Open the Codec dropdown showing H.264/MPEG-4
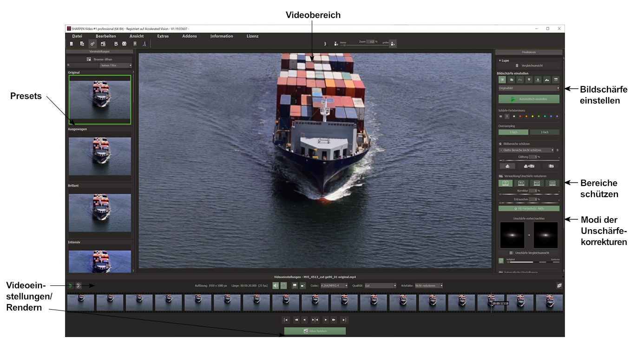The height and width of the screenshot is (364, 644). point(334,285)
